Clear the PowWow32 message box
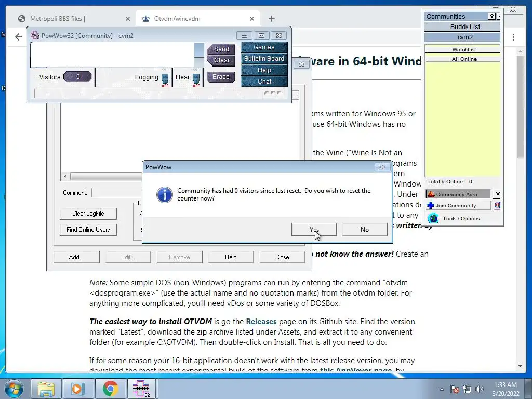 coord(221,60)
